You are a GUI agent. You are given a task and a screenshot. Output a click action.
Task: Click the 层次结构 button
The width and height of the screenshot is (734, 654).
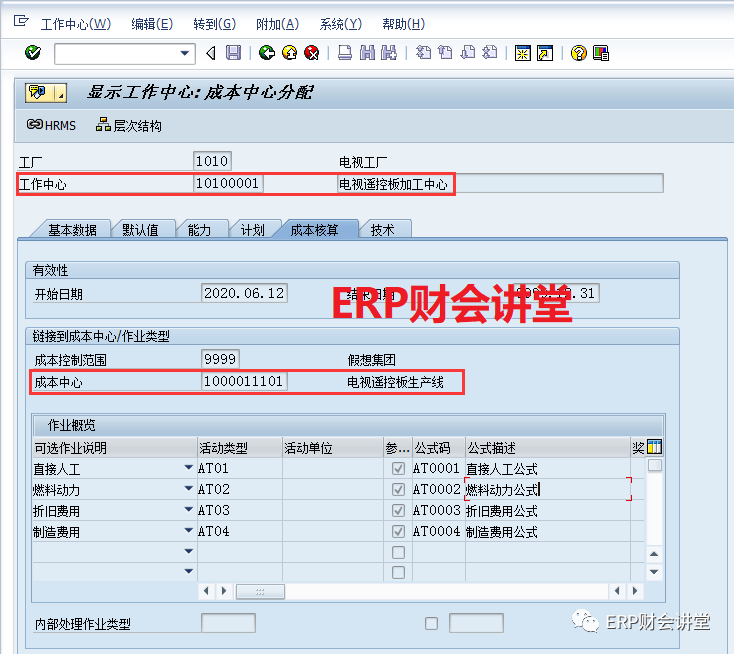(x=128, y=125)
